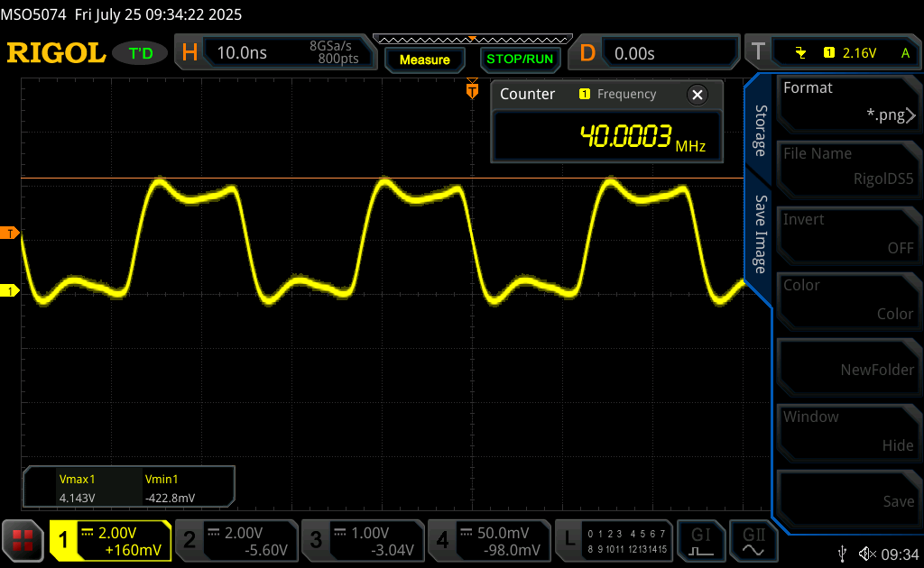Click the 09:34 clock
This screenshot has height=568, width=924.
tap(900, 554)
